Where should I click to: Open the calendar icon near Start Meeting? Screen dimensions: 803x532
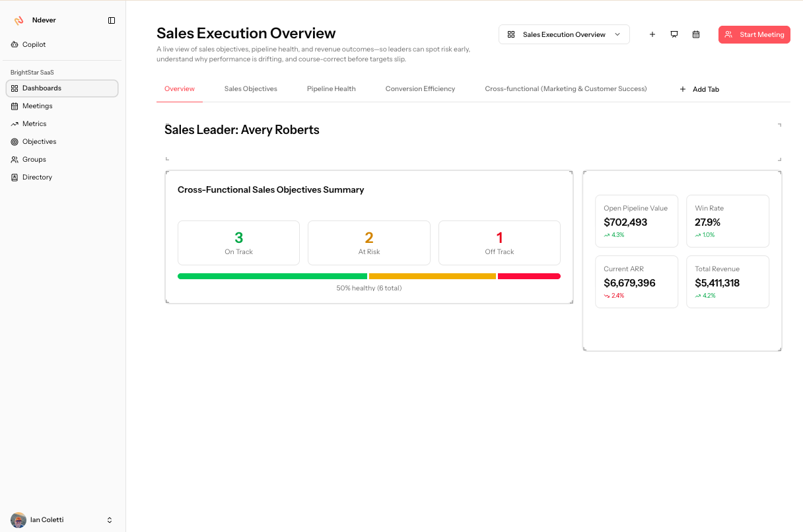click(696, 34)
